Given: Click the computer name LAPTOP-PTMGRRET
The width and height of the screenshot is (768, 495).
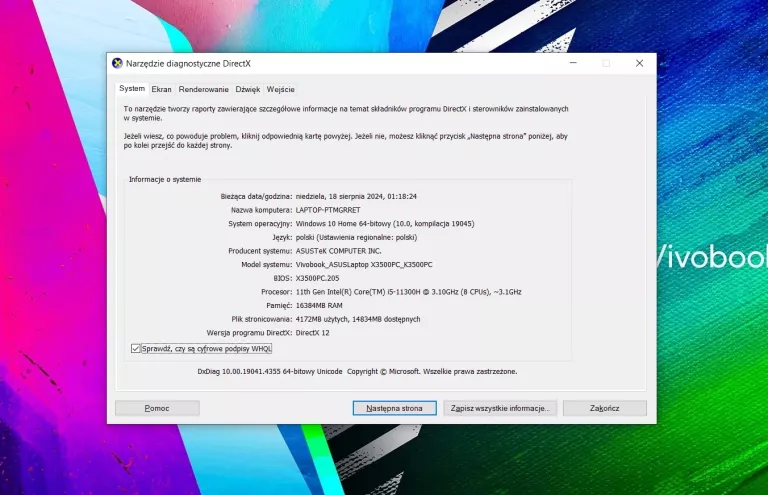Looking at the screenshot, I should [328, 210].
